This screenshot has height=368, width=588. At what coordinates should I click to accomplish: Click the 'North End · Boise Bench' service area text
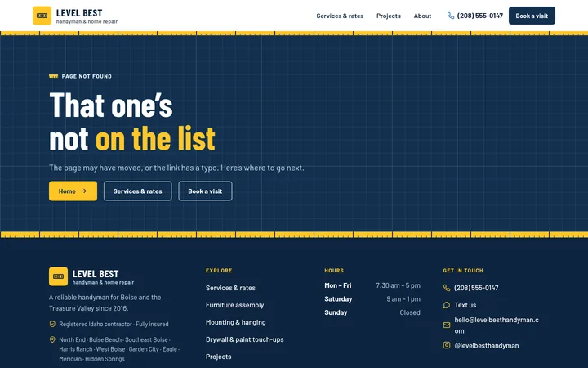click(119, 349)
